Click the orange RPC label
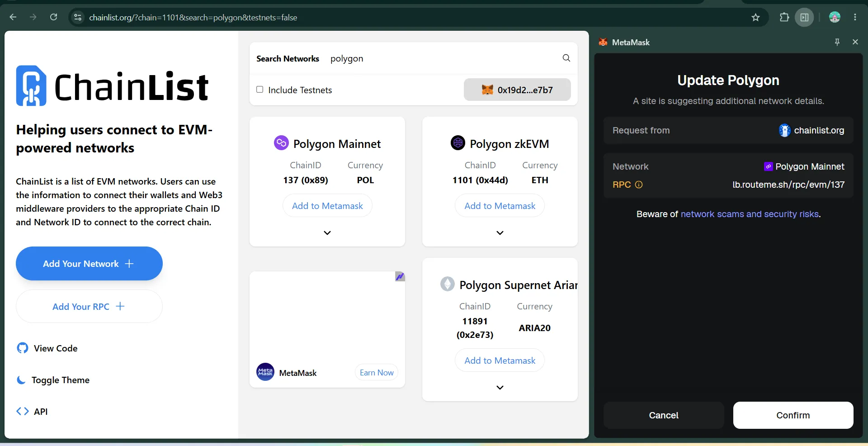The width and height of the screenshot is (868, 446). (622, 185)
